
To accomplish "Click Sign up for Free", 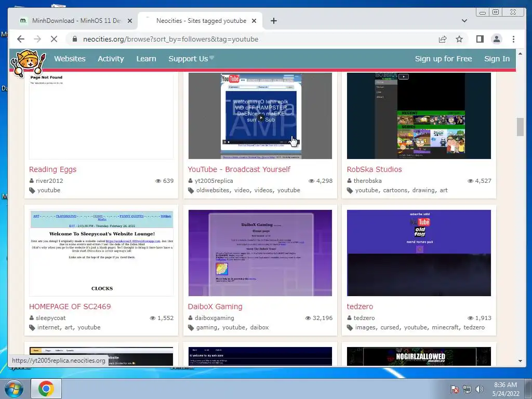I will click(x=444, y=59).
